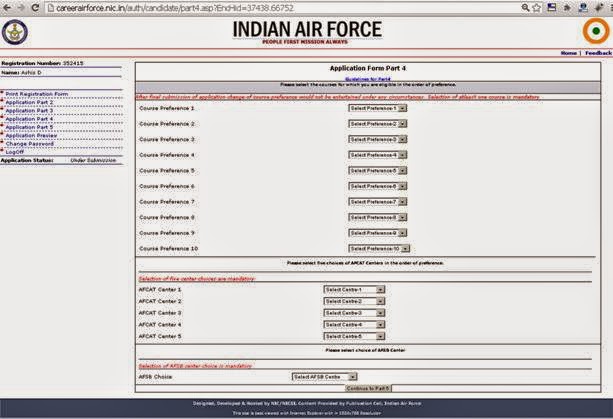Go to Application Part 2
The height and width of the screenshot is (419, 613).
[x=29, y=102]
